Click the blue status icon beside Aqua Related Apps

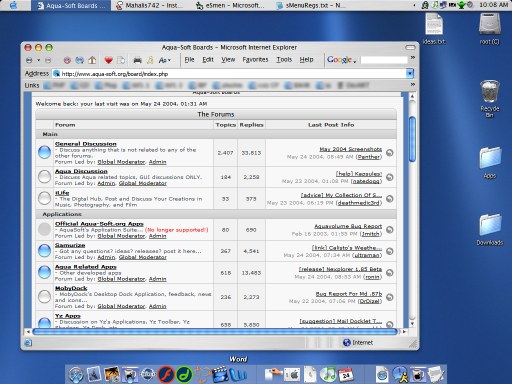click(44, 272)
